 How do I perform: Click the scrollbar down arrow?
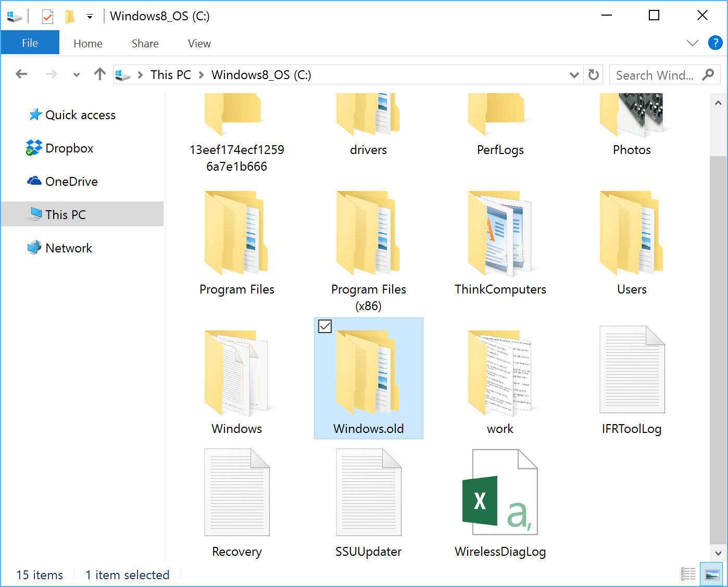(x=718, y=553)
